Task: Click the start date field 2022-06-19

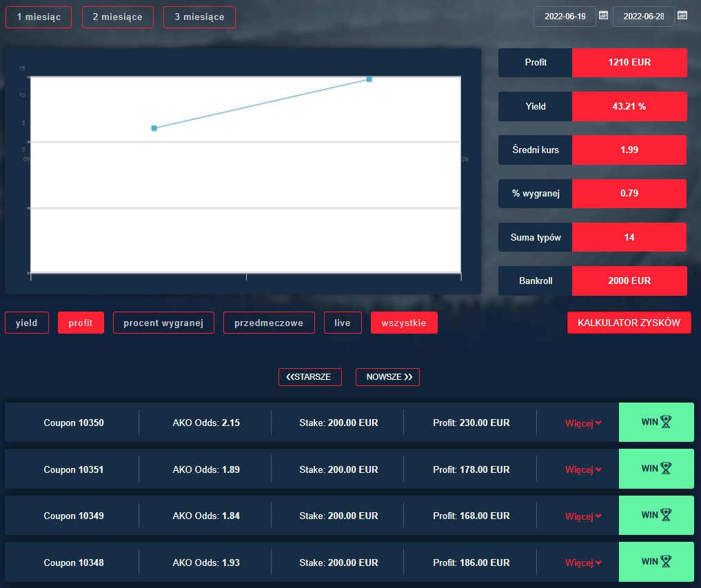Action: pyautogui.click(x=564, y=17)
